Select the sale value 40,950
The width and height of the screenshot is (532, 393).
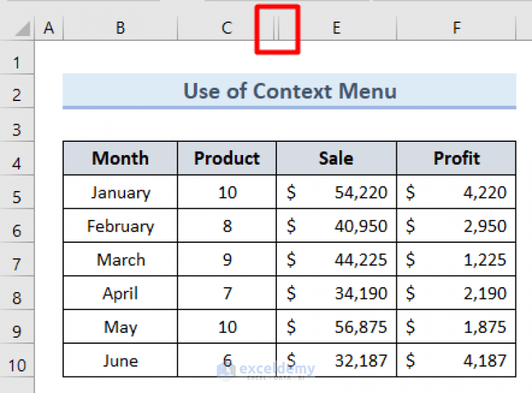(336, 226)
